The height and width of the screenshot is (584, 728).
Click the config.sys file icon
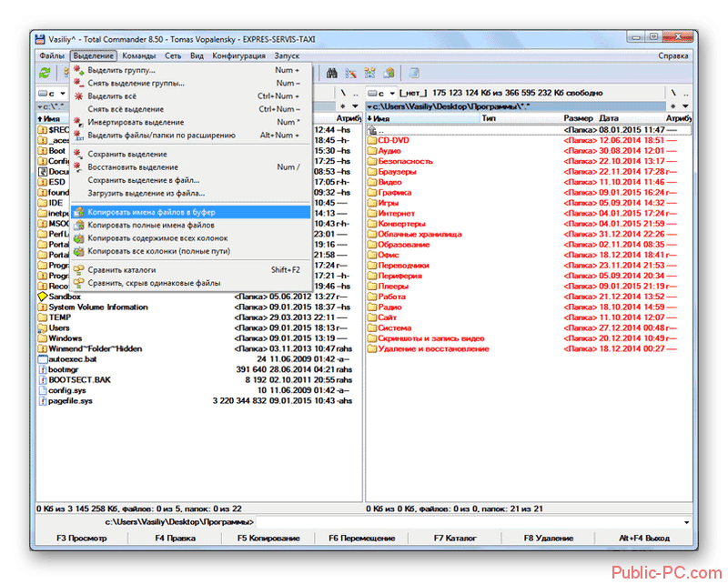pyautogui.click(x=42, y=390)
